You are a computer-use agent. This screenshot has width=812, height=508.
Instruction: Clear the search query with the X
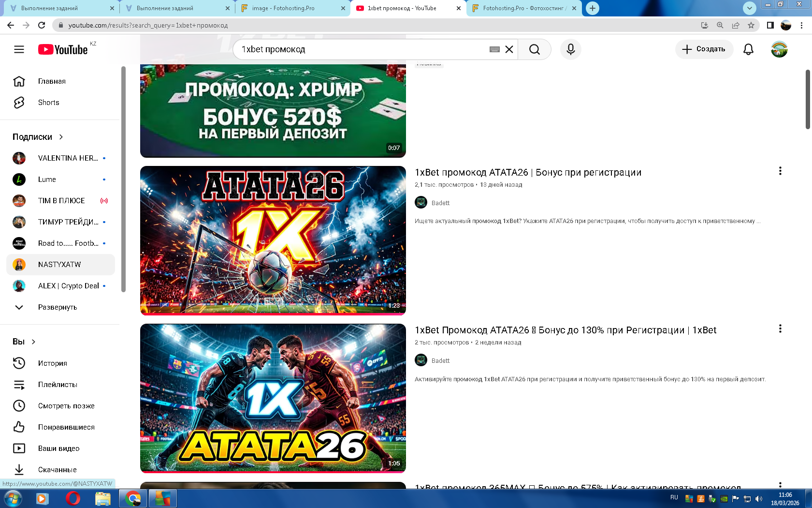[509, 49]
